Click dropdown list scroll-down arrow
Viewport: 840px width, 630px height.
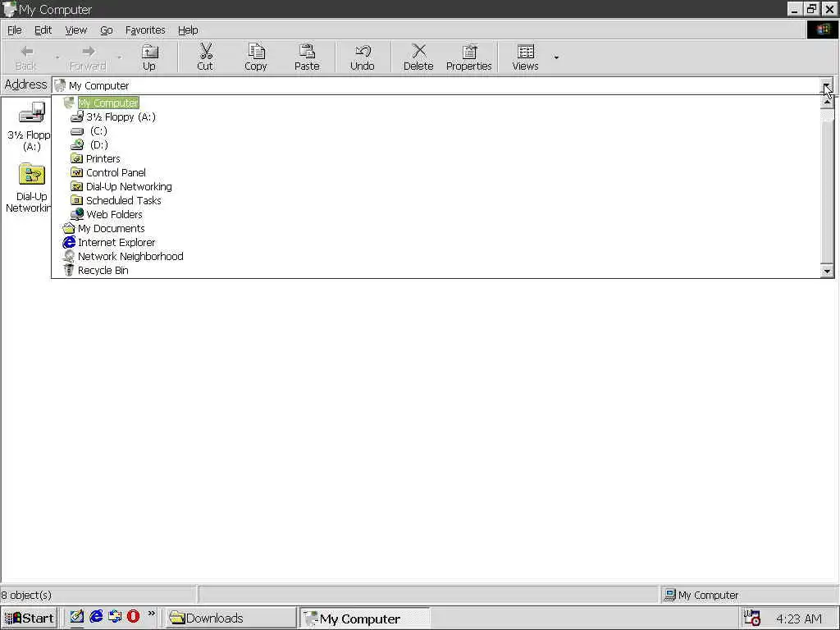[827, 271]
